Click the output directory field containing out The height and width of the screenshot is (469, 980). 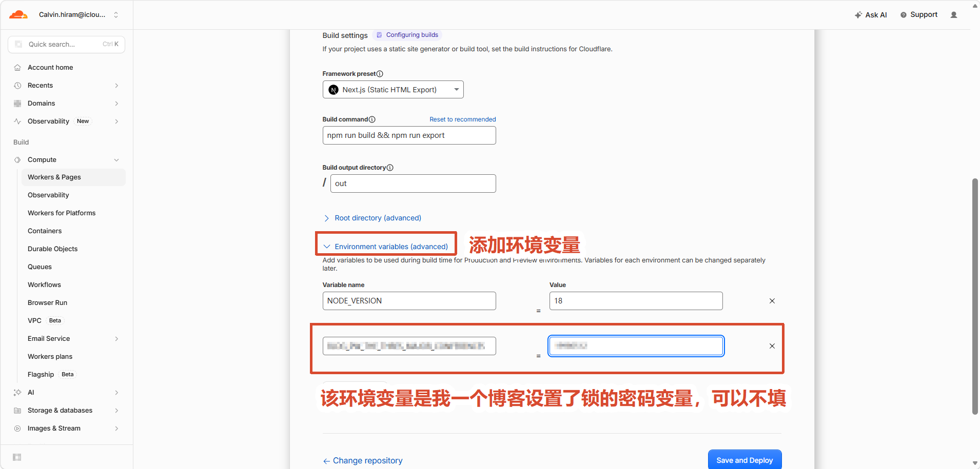coord(413,183)
